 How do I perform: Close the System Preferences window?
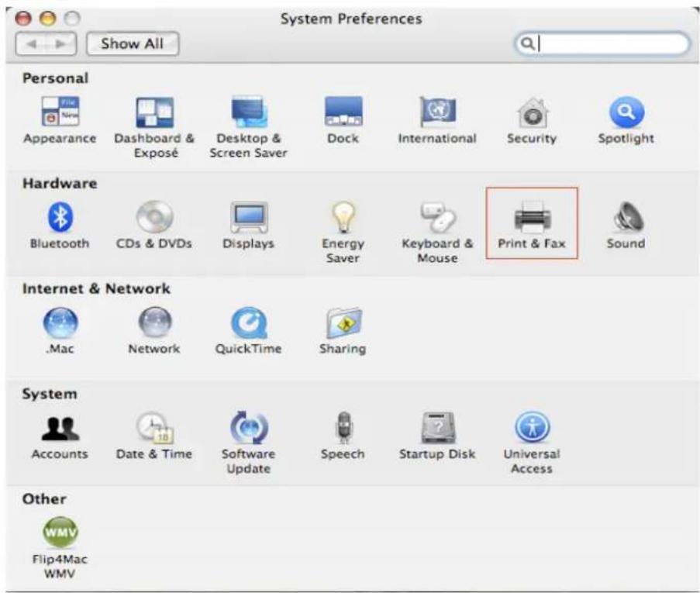click(23, 19)
